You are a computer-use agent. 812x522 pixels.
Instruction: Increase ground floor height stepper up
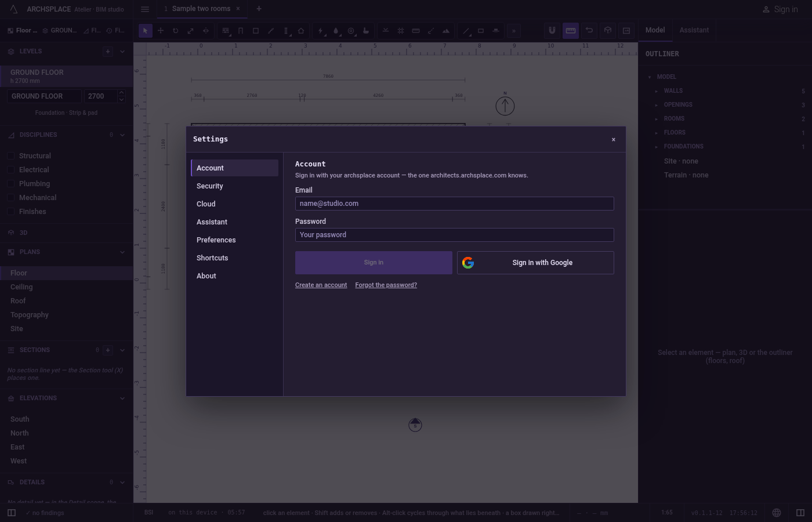click(x=121, y=93)
